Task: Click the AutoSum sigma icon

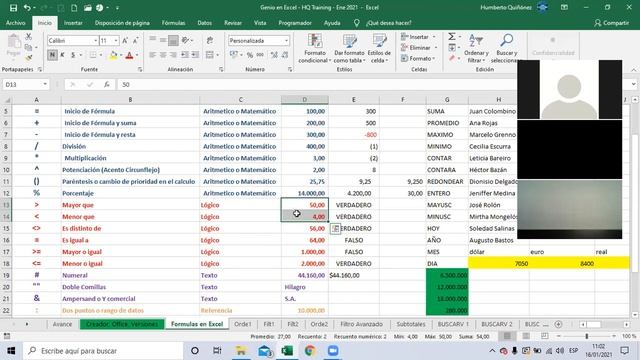Action: (x=452, y=37)
